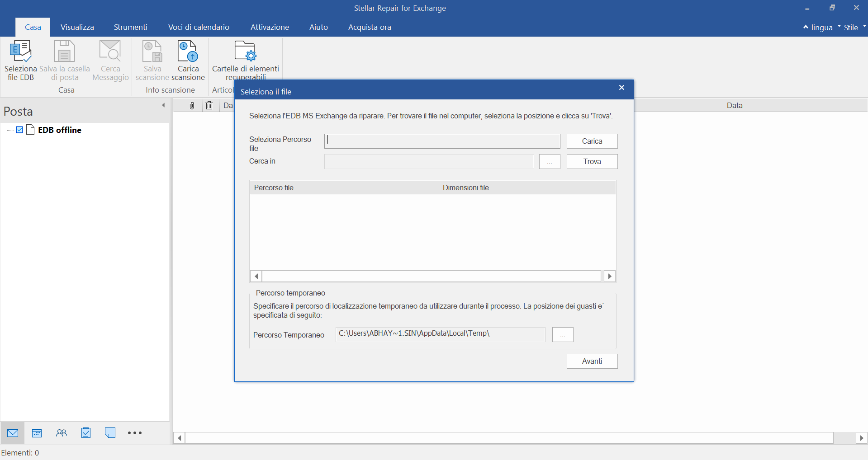
Task: Click the attachment paperclip column icon
Action: pyautogui.click(x=192, y=105)
